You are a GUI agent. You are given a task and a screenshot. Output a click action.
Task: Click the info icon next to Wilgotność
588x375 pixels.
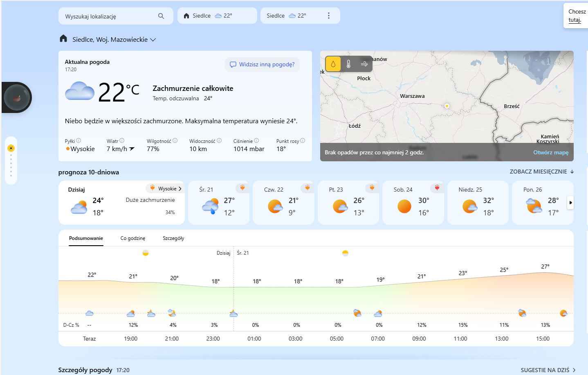(x=175, y=140)
